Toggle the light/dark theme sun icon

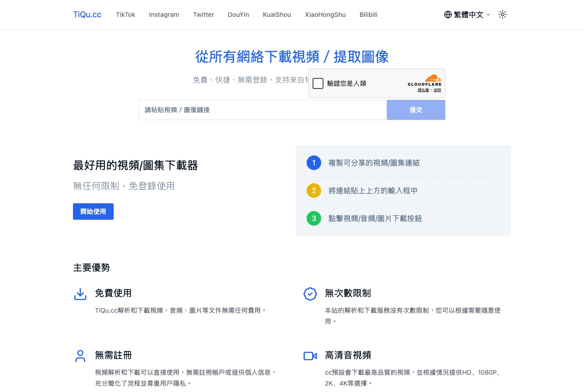pyautogui.click(x=502, y=15)
